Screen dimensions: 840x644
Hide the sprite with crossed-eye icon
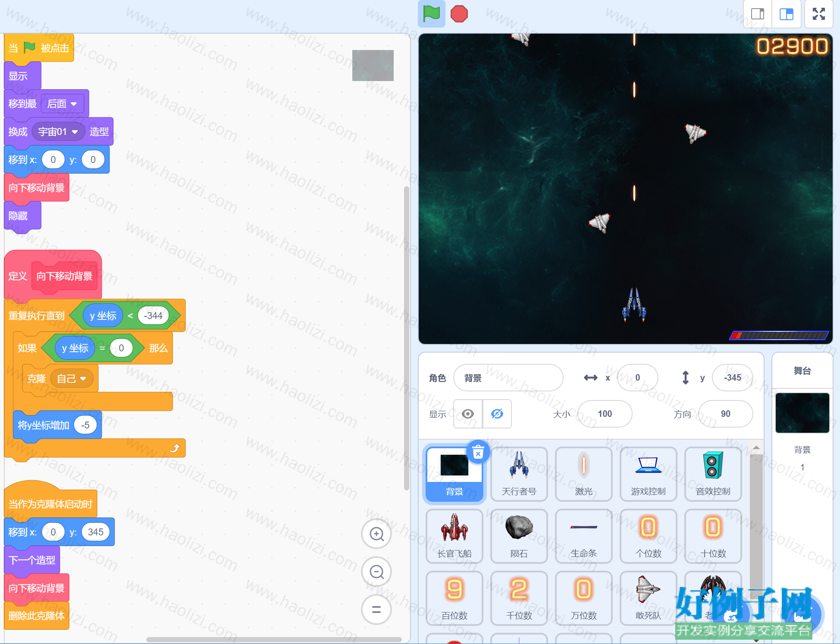click(497, 414)
